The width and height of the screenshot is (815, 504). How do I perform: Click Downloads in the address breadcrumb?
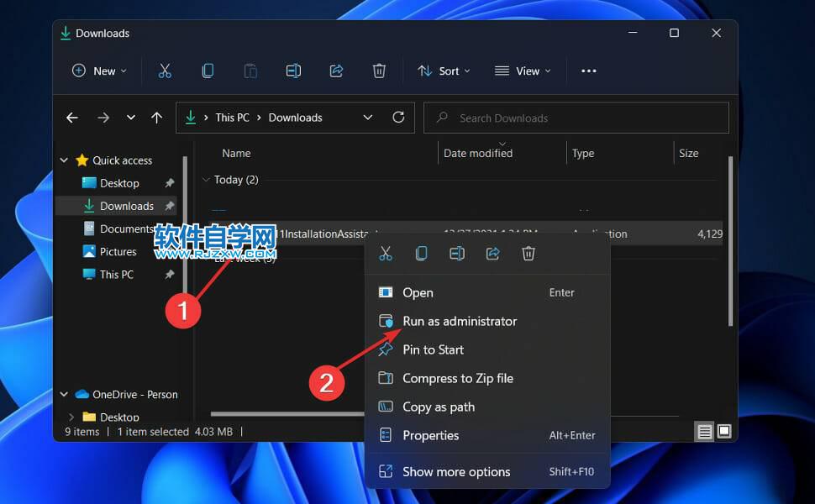point(295,118)
